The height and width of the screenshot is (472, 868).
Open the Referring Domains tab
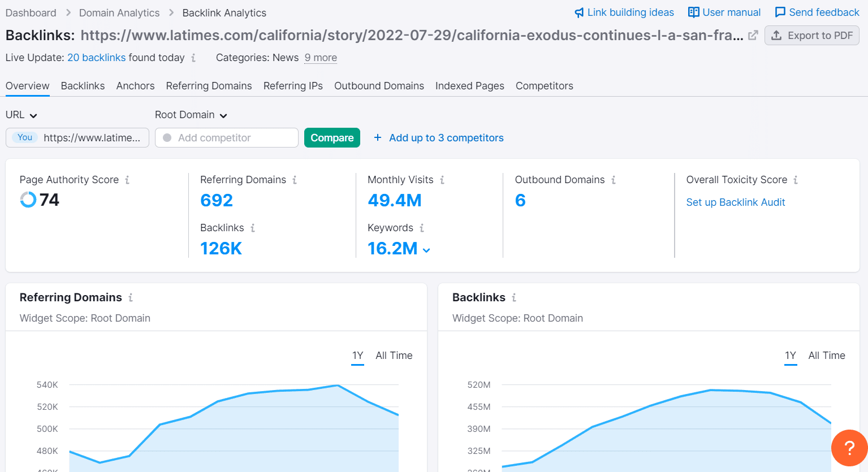click(209, 86)
